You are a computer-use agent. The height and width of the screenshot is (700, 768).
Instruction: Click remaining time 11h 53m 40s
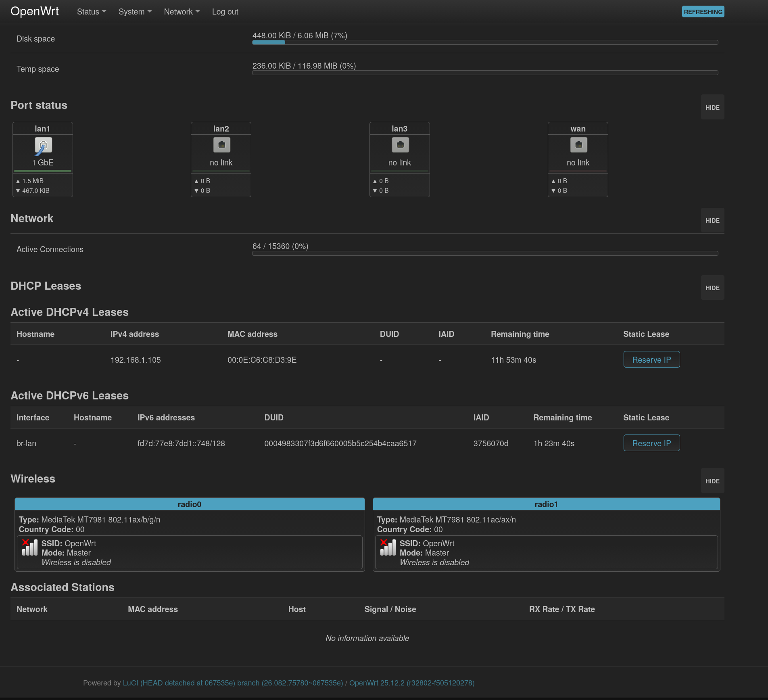click(x=513, y=360)
